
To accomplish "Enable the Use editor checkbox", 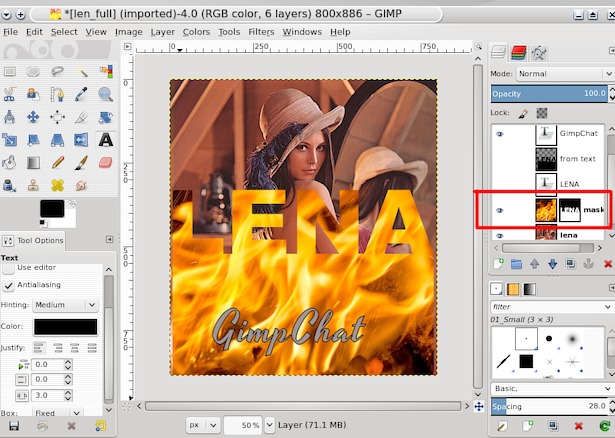I will click(x=8, y=268).
